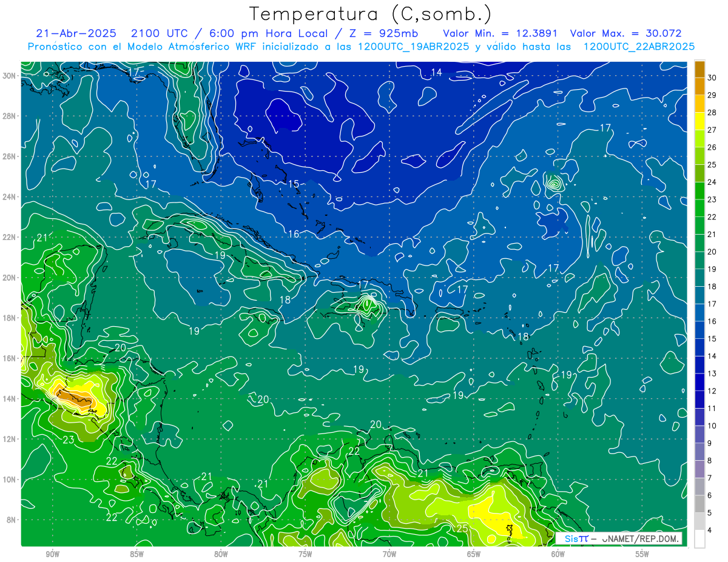Click the 55W longitude axis label
This screenshot has height=562, width=728.
click(x=642, y=554)
